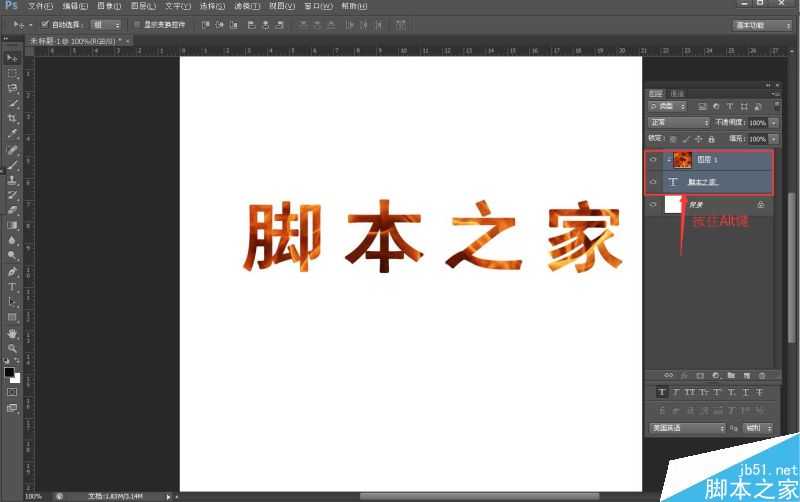Viewport: 800px width, 502px height.
Task: Select the Zoom tool
Action: click(x=13, y=347)
